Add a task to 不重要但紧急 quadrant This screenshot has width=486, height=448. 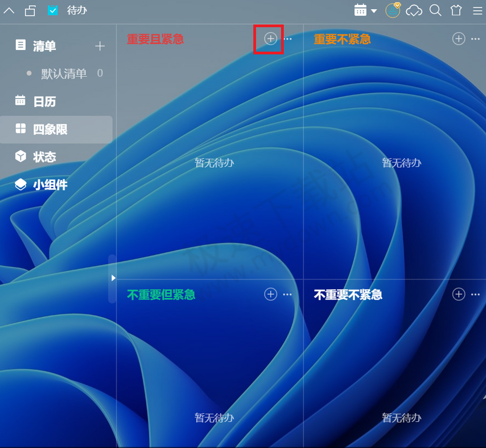[271, 294]
